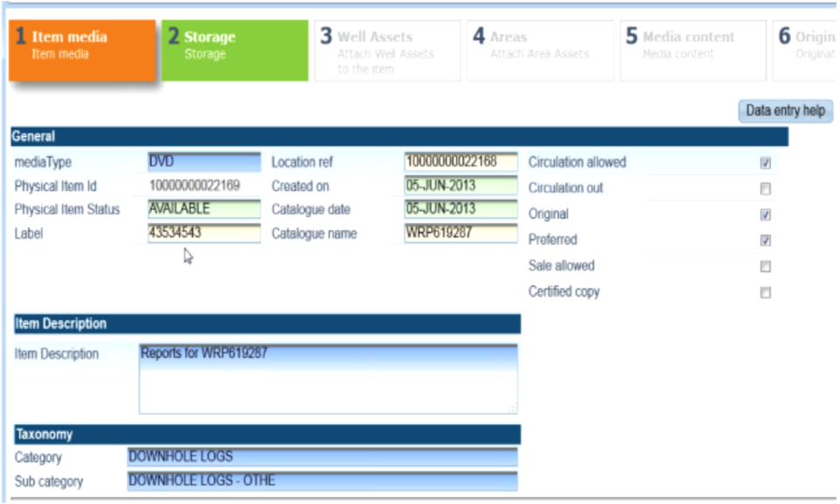
Task: Select step 5 Media content tab
Action: [693, 51]
